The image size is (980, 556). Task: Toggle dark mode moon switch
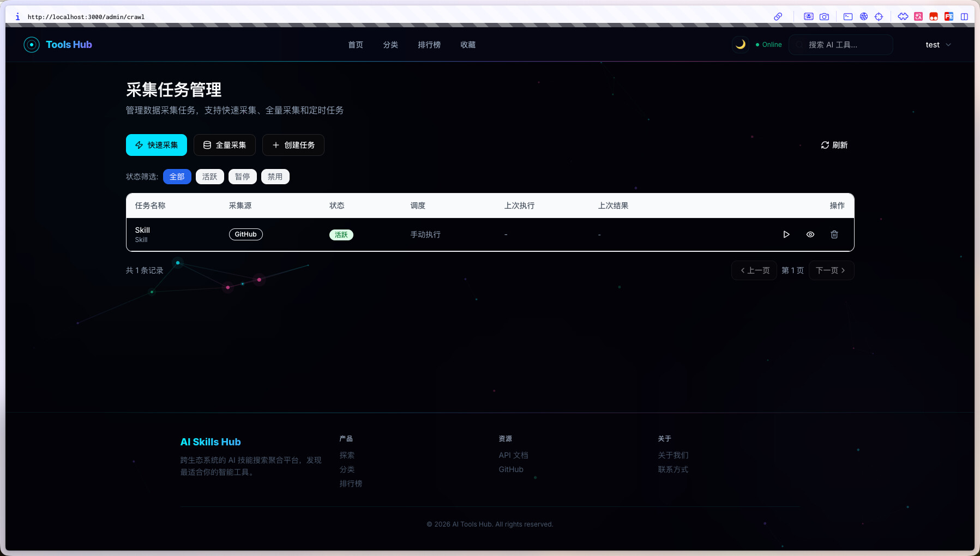tap(740, 45)
